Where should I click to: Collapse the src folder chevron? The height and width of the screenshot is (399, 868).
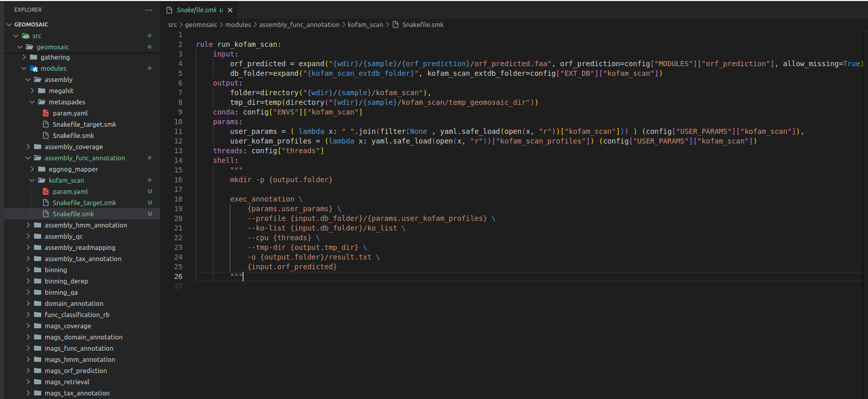coord(16,36)
